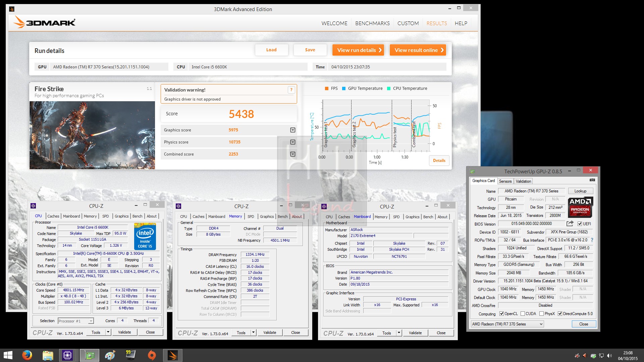
Task: Switch to Validation tab in GPU-Z
Action: 523,181
